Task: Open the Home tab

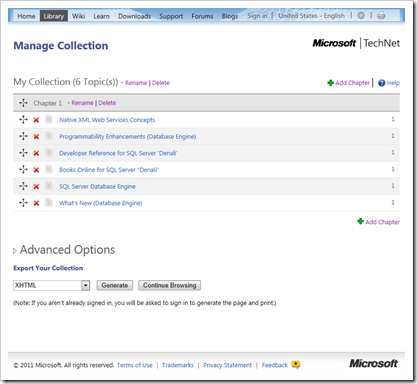Action: (26, 16)
